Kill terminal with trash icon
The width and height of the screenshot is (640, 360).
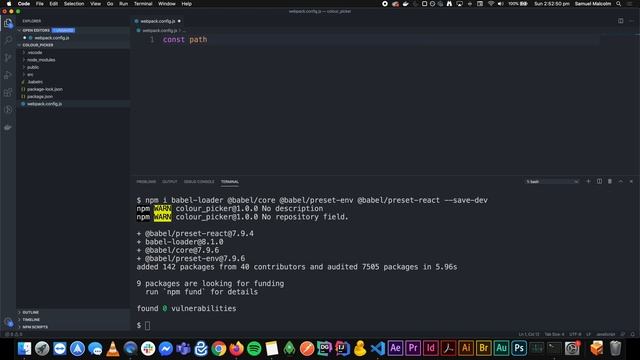(x=610, y=181)
